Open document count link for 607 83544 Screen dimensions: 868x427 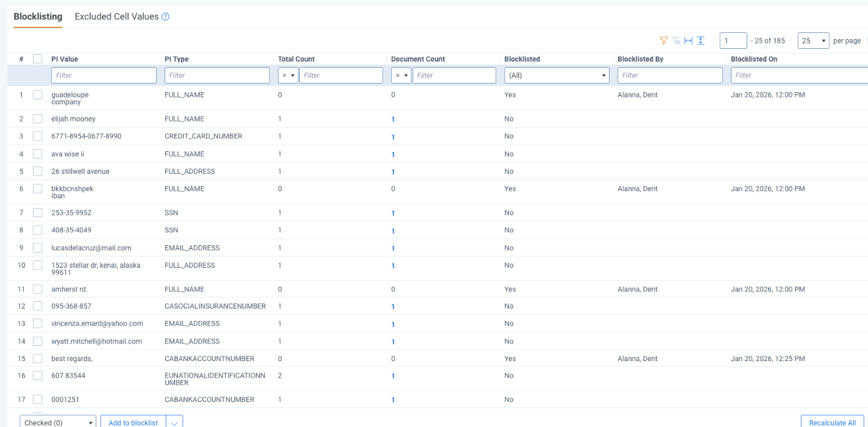(393, 376)
